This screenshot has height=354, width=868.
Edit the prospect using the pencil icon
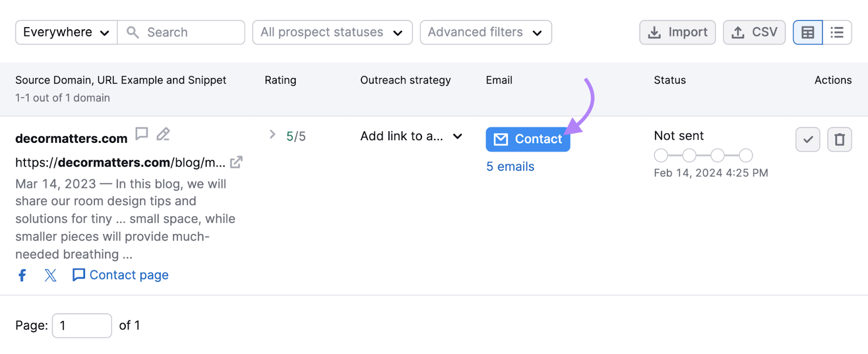tap(163, 134)
